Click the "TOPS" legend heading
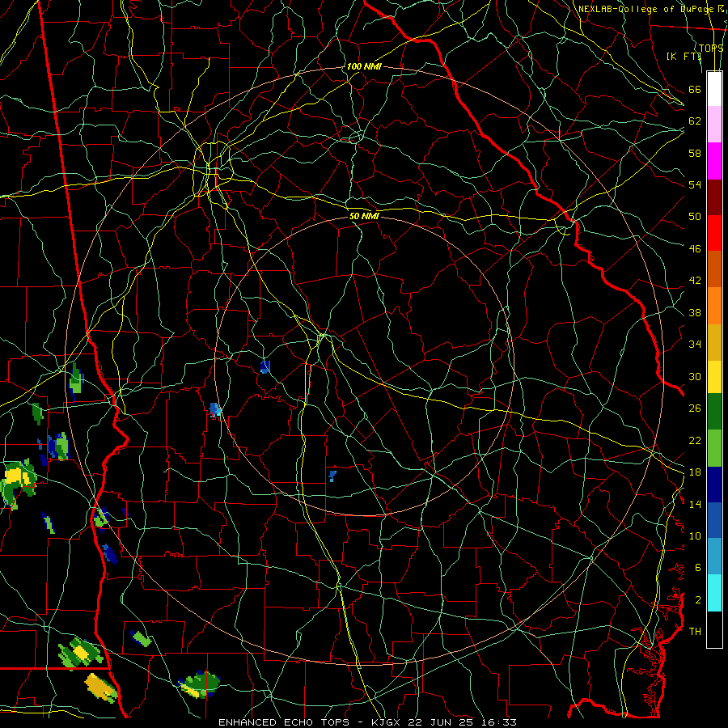Viewport: 728px width, 728px height. (x=711, y=48)
